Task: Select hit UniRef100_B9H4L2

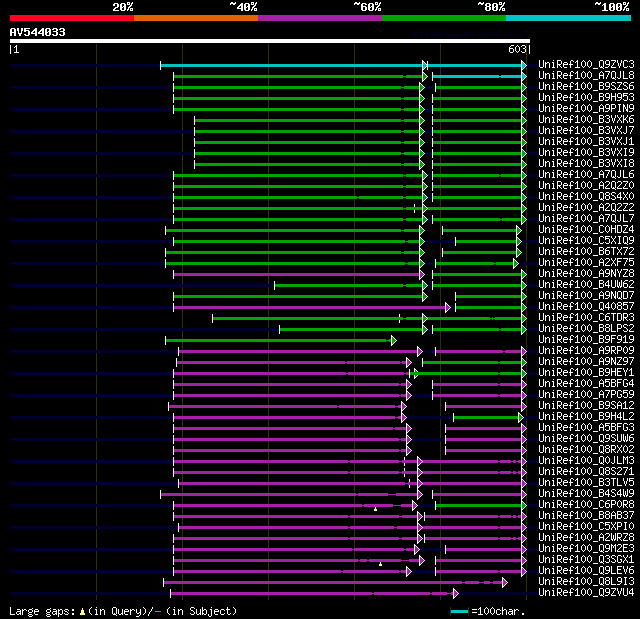Action: point(586,417)
